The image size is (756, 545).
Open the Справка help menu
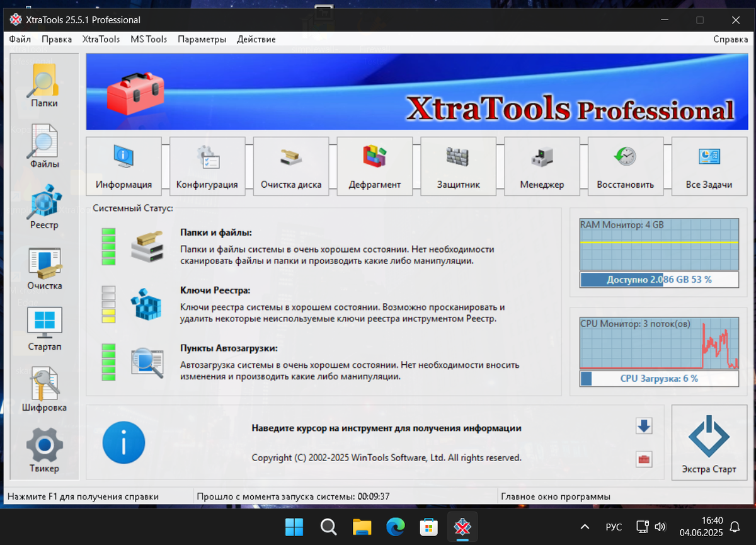[x=731, y=39]
